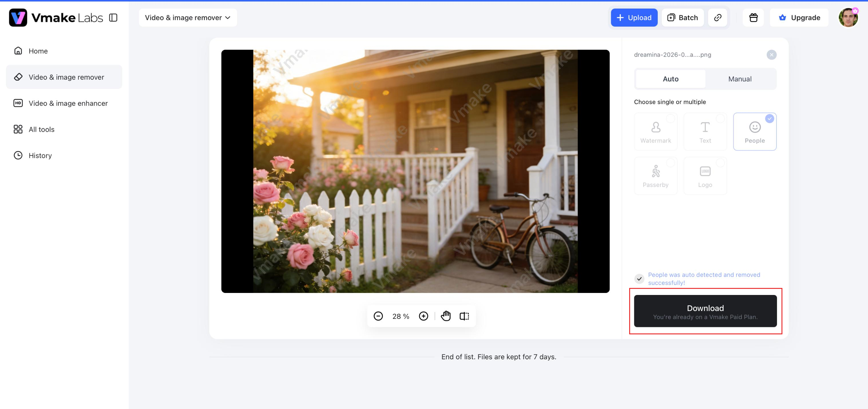
Task: Zoom in with the plus icon
Action: (423, 316)
